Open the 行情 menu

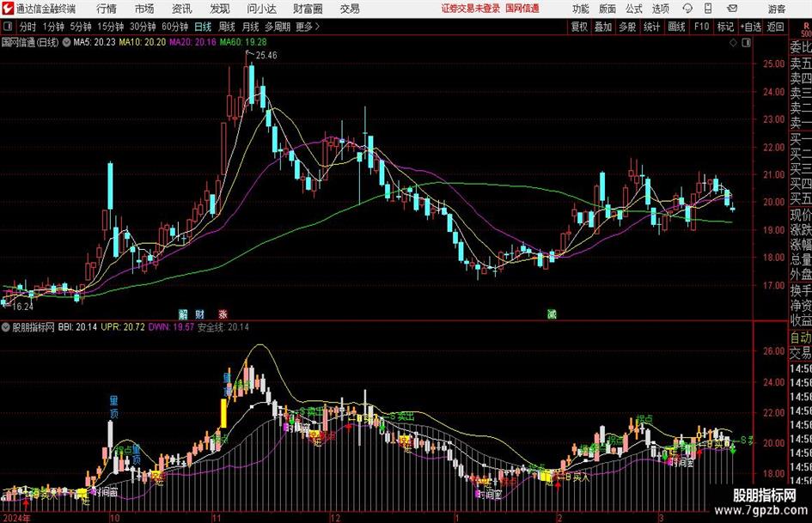point(107,9)
